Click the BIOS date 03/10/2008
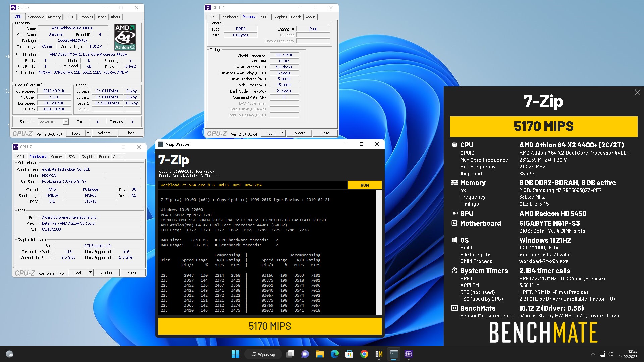The height and width of the screenshot is (362, 644). pyautogui.click(x=90, y=229)
